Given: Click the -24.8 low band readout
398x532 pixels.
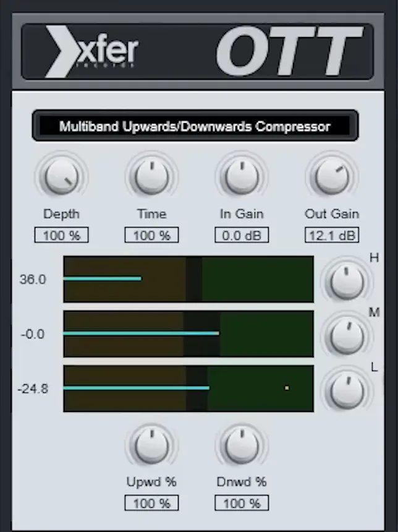Looking at the screenshot, I should point(33,389).
